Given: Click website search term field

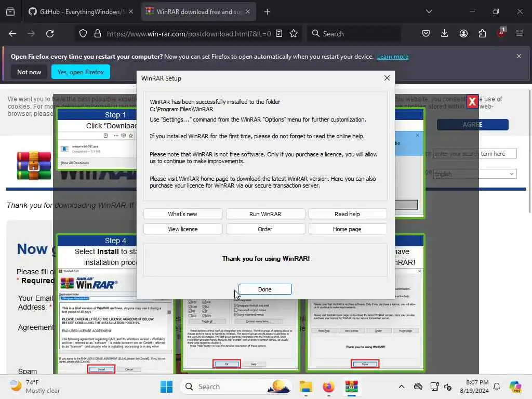Looking at the screenshot, I should click(475, 154).
